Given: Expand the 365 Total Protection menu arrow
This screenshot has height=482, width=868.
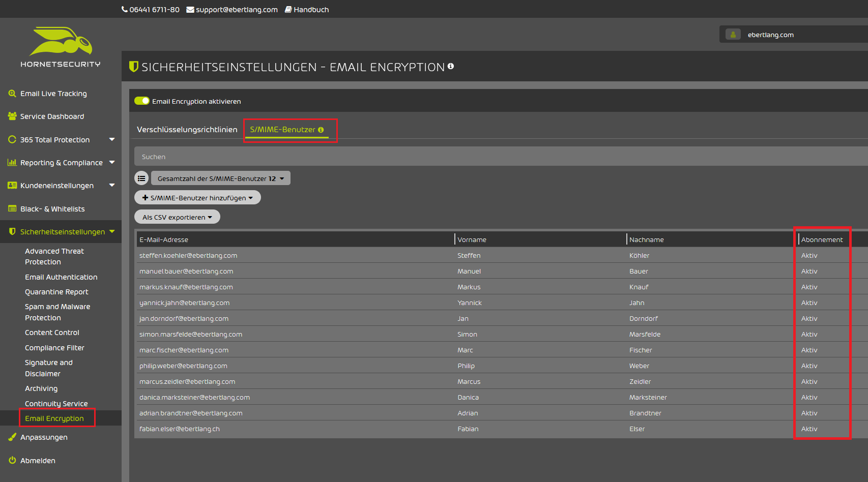Looking at the screenshot, I should pos(112,139).
